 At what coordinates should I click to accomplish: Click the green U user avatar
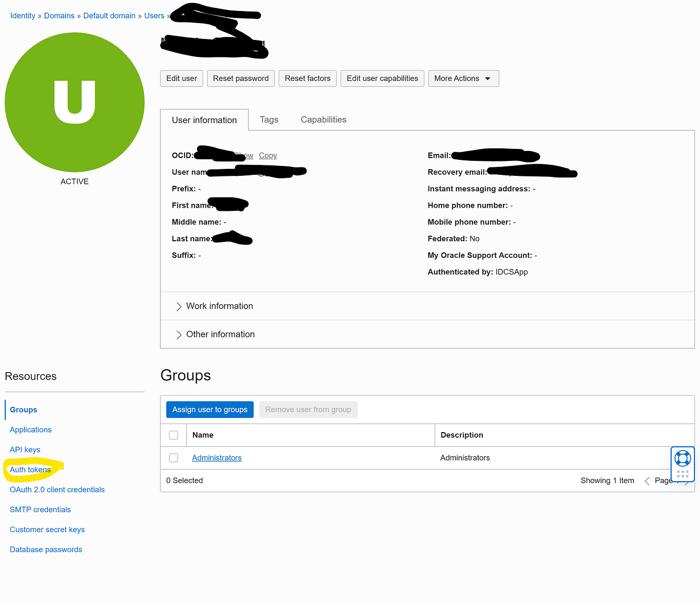[x=74, y=102]
